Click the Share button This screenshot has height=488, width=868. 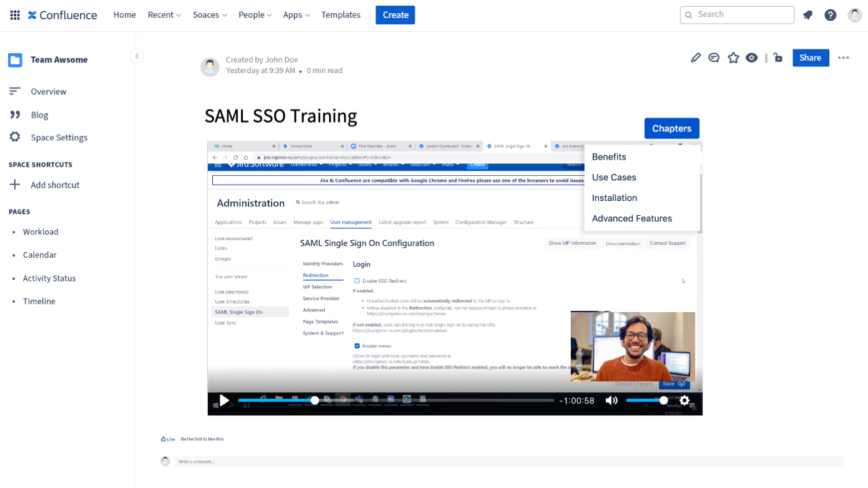tap(810, 58)
